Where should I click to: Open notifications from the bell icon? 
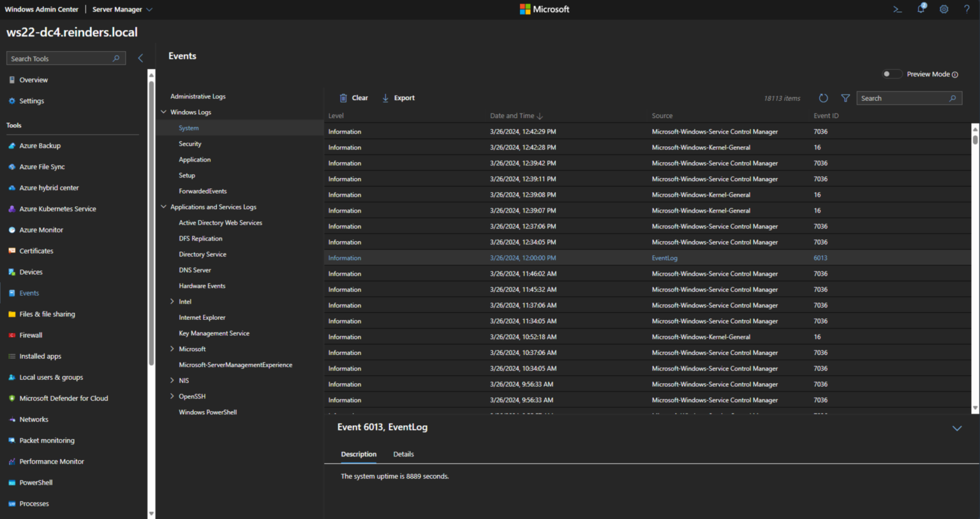click(919, 9)
